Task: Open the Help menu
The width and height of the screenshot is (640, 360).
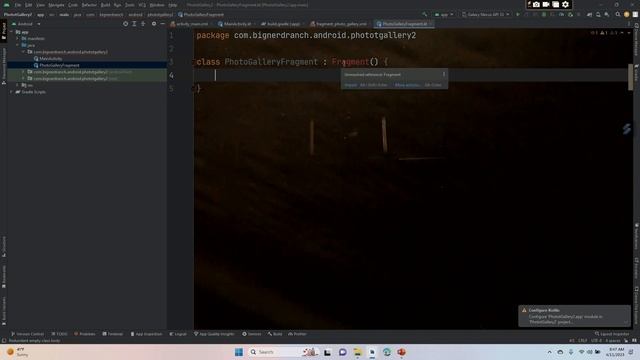Action: coord(173,5)
